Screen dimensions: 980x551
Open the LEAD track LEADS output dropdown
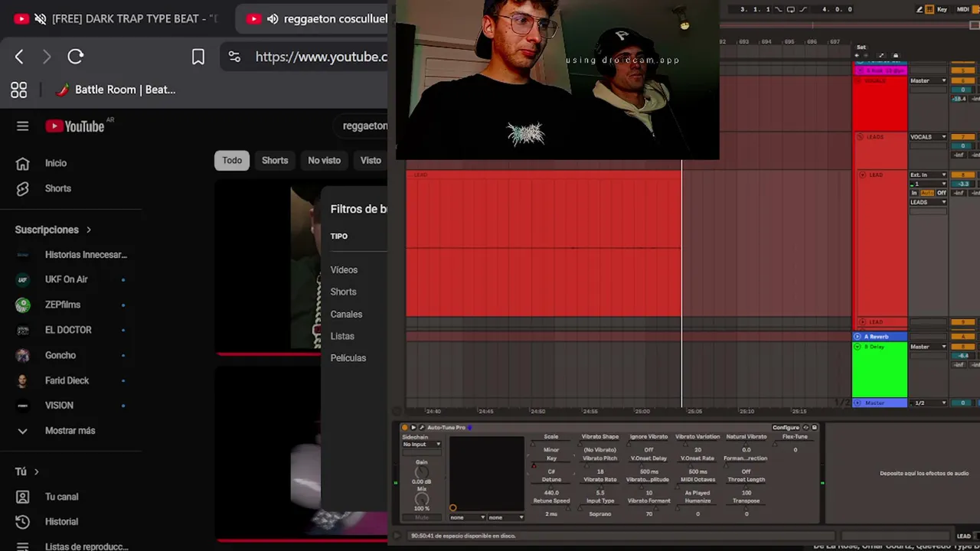coord(928,202)
